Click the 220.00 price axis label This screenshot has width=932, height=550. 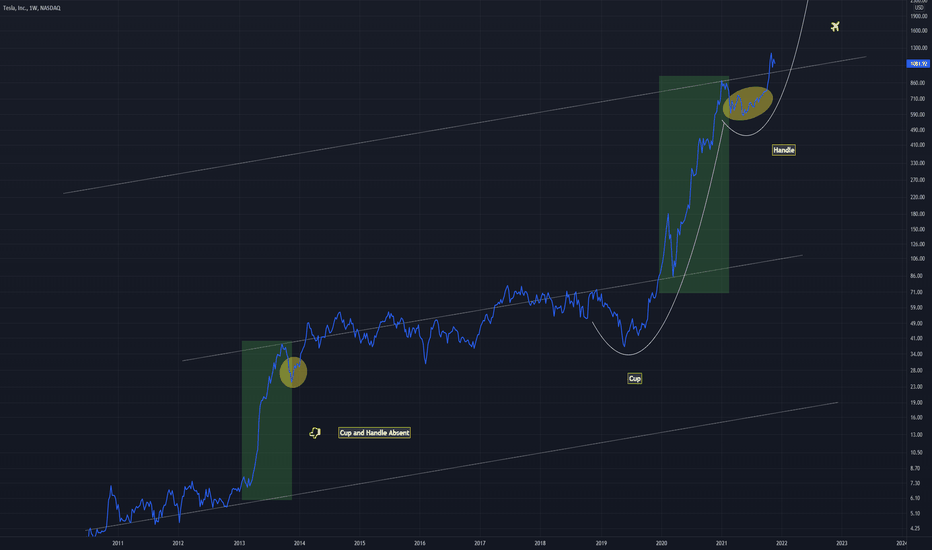pyautogui.click(x=918, y=197)
